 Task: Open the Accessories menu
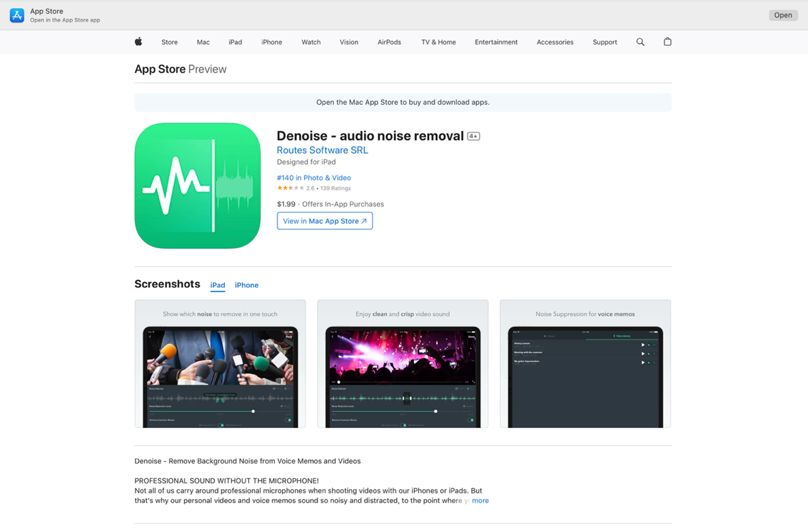click(555, 42)
